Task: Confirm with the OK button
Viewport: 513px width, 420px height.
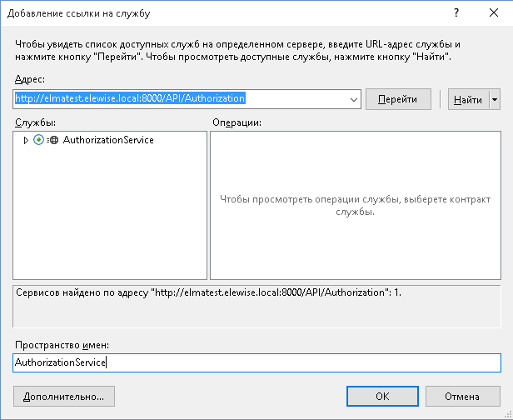Action: pyautogui.click(x=382, y=396)
